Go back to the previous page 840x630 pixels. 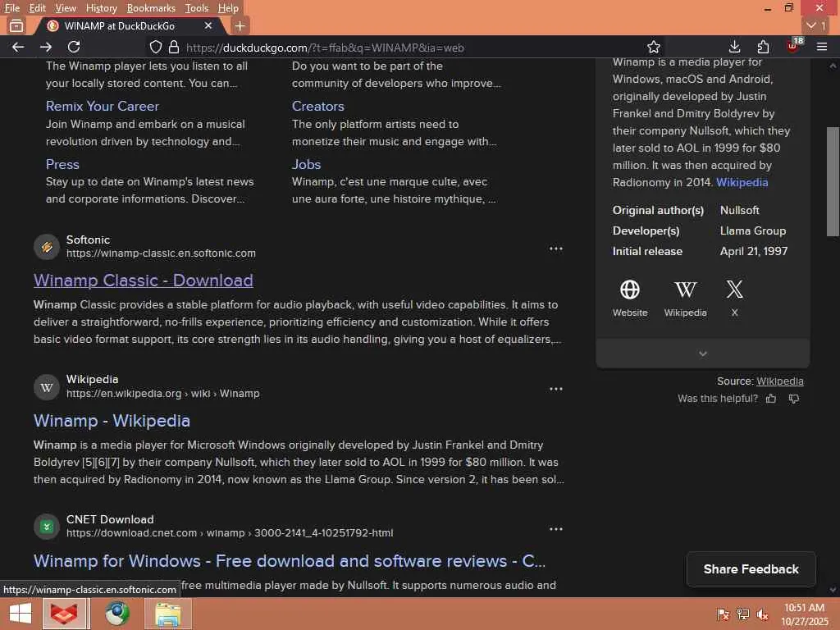point(18,47)
